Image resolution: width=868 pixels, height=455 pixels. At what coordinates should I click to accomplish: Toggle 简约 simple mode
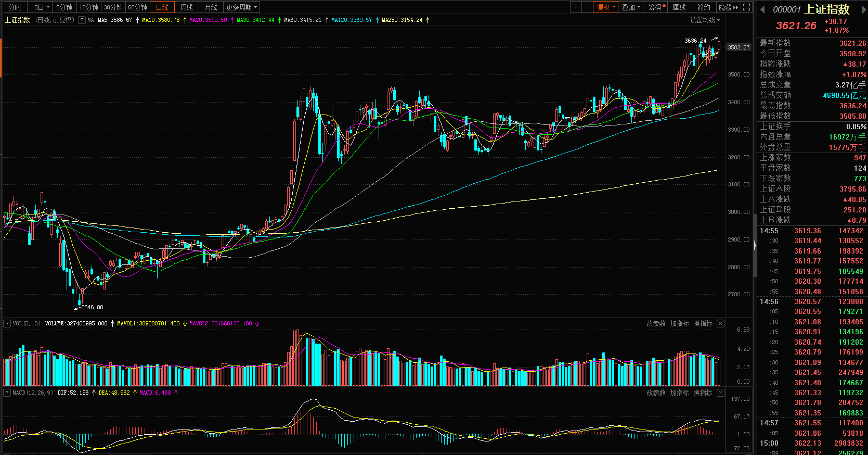point(704,7)
